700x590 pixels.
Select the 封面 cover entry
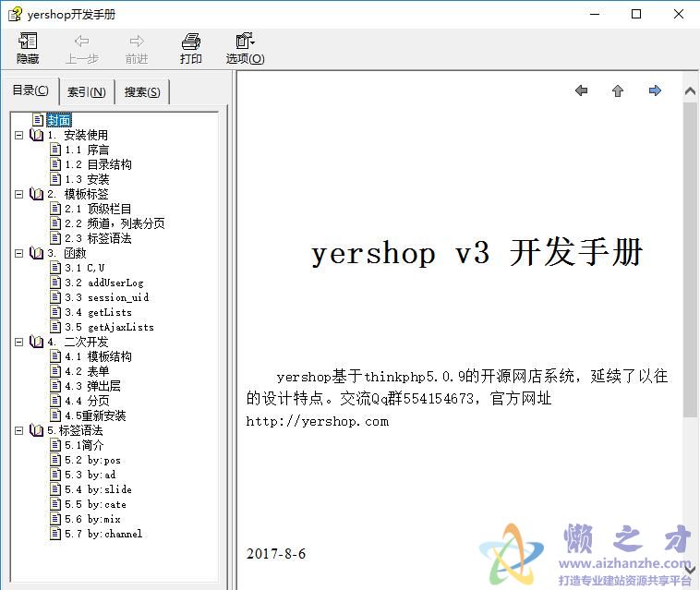pyautogui.click(x=59, y=120)
